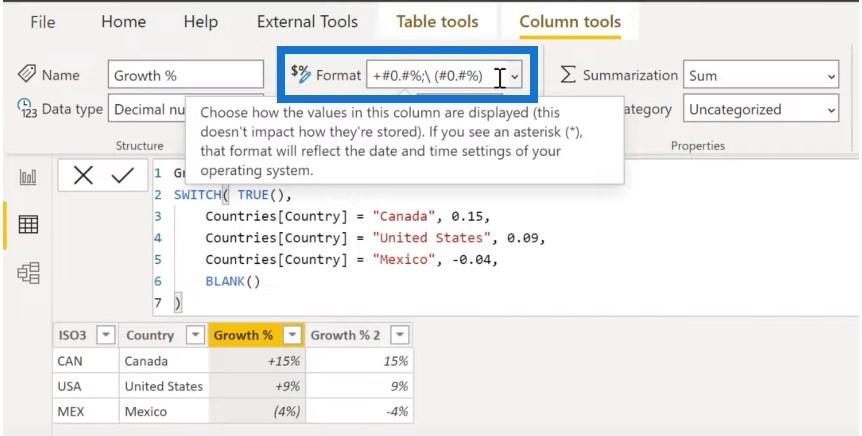Click "Canada" string in formula line 3
This screenshot has width=862, height=436.
[404, 216]
